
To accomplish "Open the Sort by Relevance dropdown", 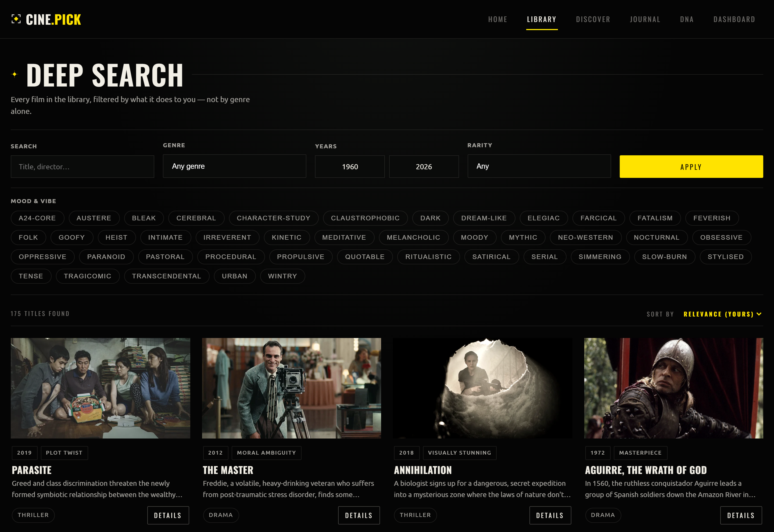I will point(722,314).
